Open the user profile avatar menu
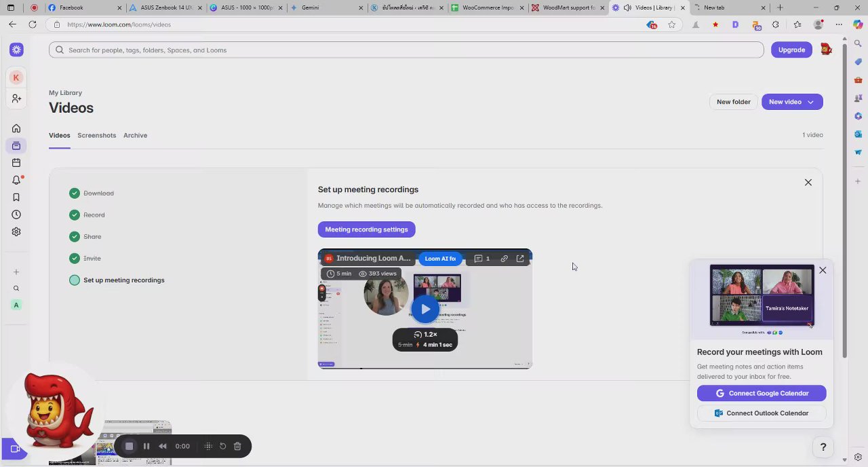Viewport: 868px width, 467px height. tap(826, 50)
